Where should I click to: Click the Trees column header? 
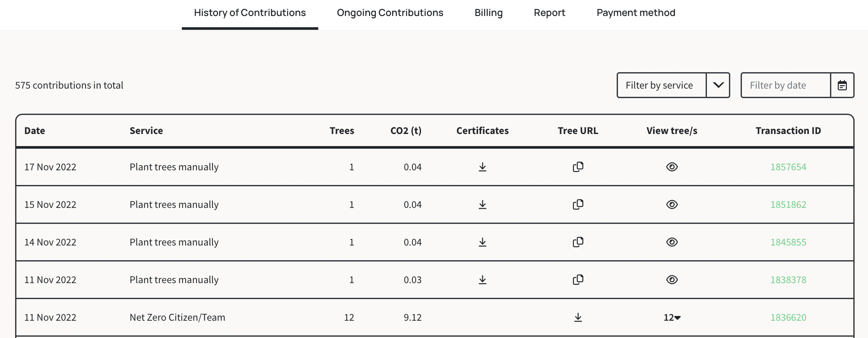click(342, 131)
